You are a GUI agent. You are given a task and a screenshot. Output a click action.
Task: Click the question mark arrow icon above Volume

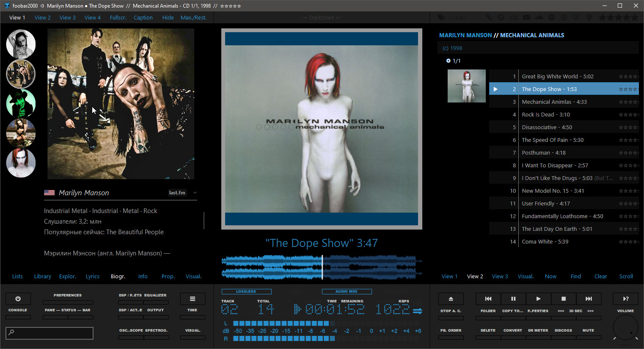click(x=625, y=299)
